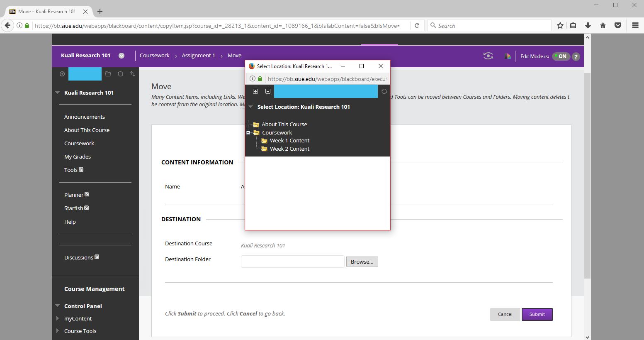This screenshot has height=340, width=644.
Task: Click the purple Submit button
Action: pyautogui.click(x=537, y=314)
